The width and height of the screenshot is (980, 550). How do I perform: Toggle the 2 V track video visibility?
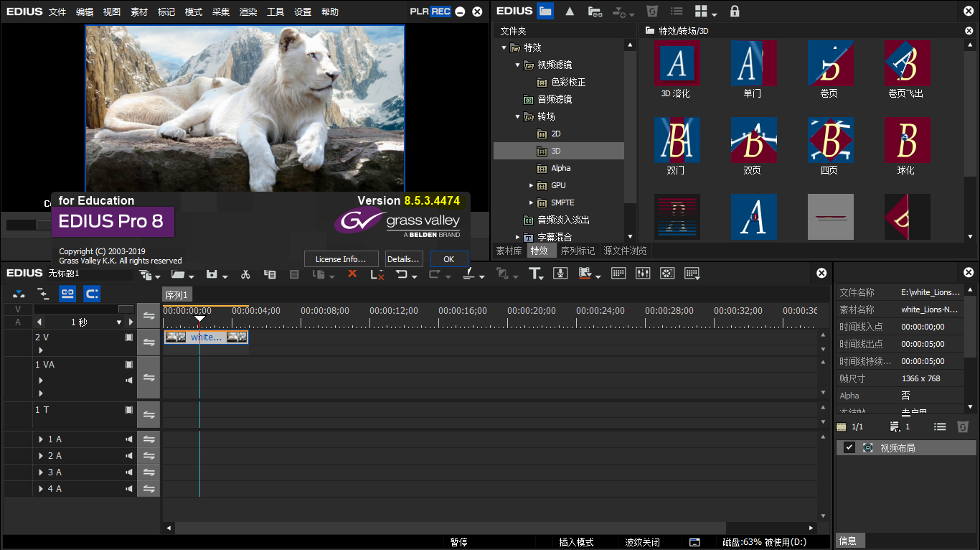pyautogui.click(x=129, y=337)
